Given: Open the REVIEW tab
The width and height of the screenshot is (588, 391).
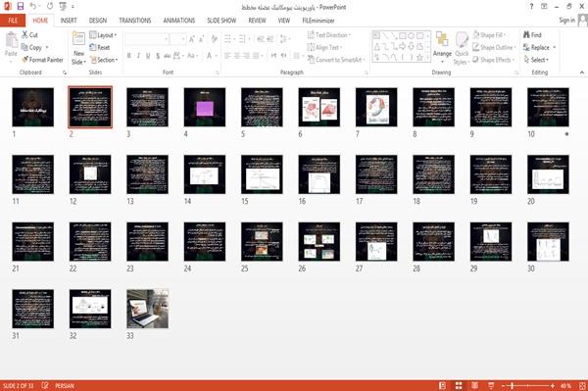Looking at the screenshot, I should [257, 21].
